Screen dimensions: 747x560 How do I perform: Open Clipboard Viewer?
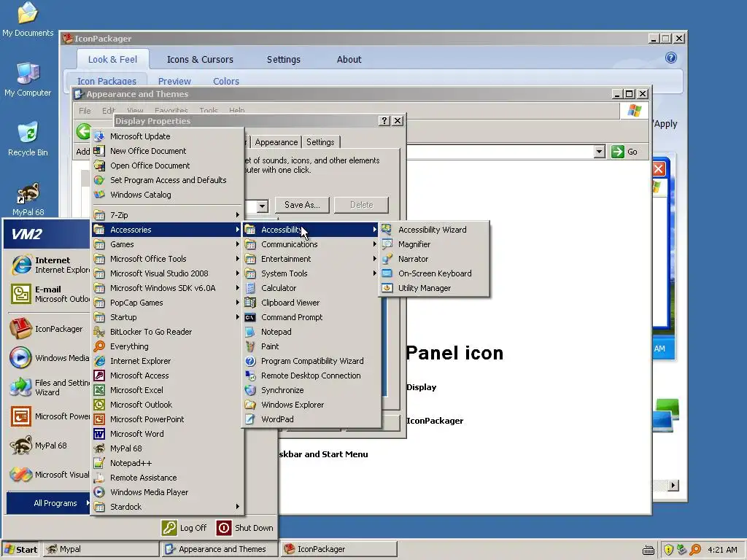(x=311, y=303)
